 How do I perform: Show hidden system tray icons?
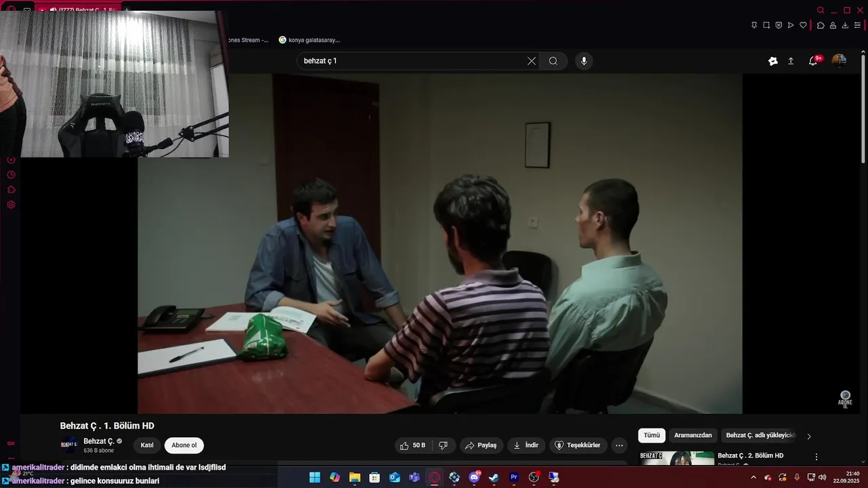tap(753, 477)
